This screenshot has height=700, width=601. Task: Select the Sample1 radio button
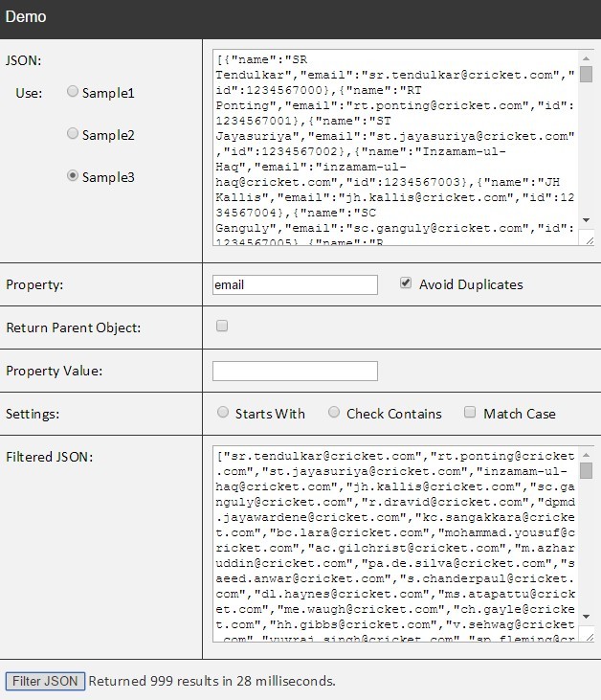click(73, 92)
